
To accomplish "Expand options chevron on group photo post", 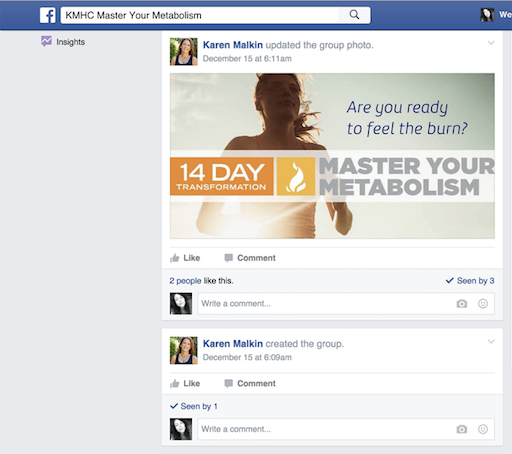I will [491, 43].
